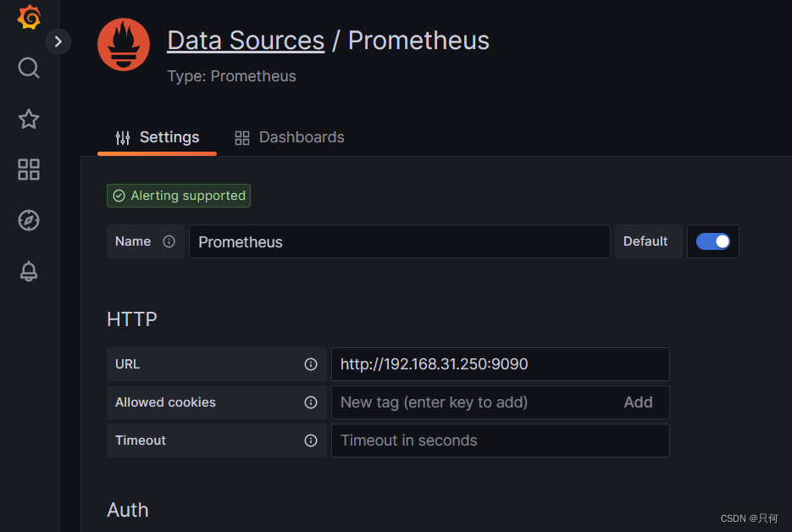Click the Grafana logo icon
The width and height of the screenshot is (792, 532).
click(29, 18)
